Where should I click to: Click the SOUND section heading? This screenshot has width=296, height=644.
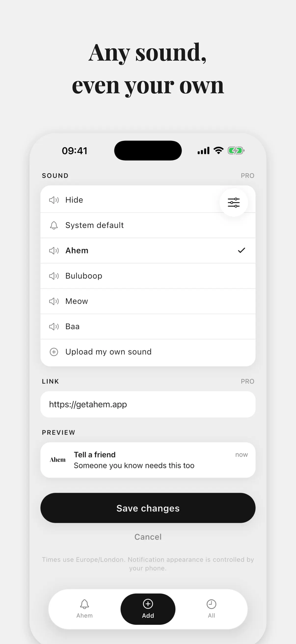coord(55,176)
